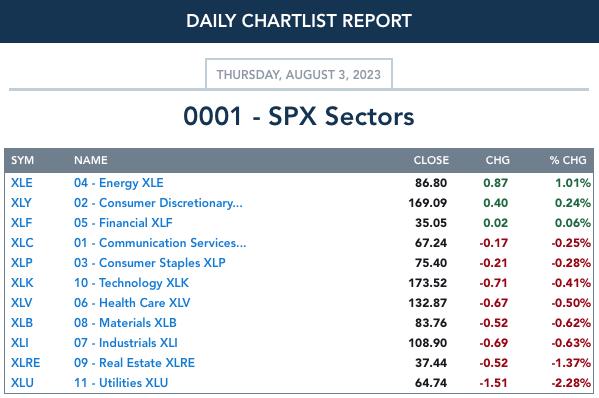Select the XLC ticker symbol
This screenshot has height=398, width=599.
point(22,243)
